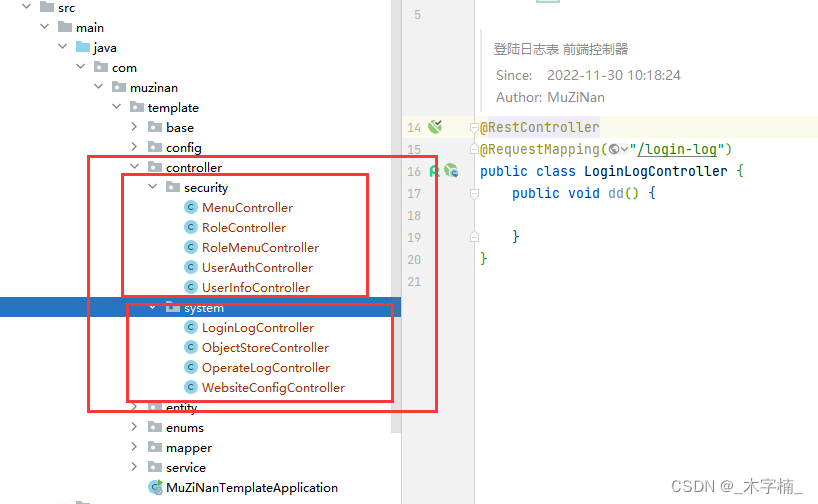Click the Since date '2022-11-30 10:18:24'
818x504 pixels.
tap(614, 75)
